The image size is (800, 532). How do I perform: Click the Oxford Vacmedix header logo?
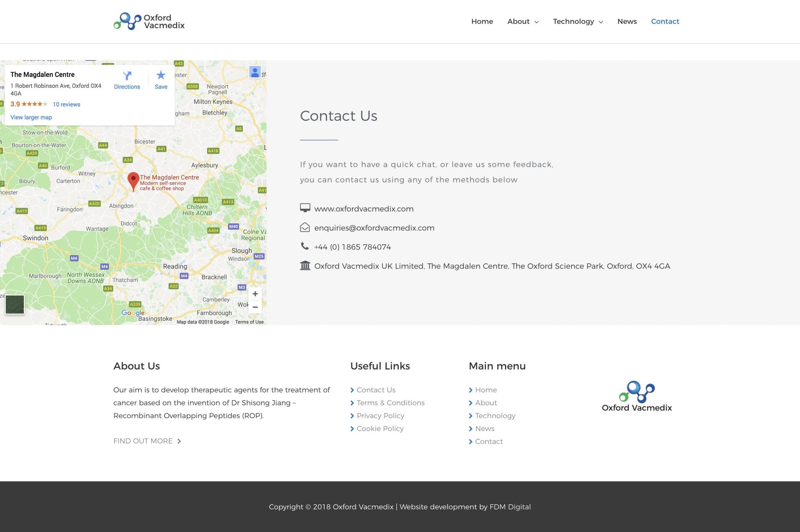point(149,21)
